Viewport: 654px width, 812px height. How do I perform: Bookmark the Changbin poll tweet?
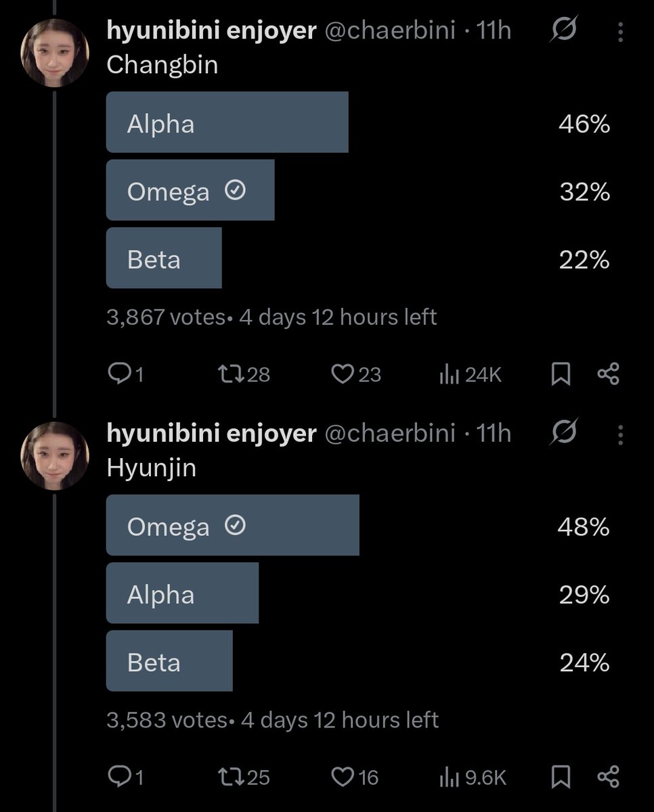tap(561, 374)
